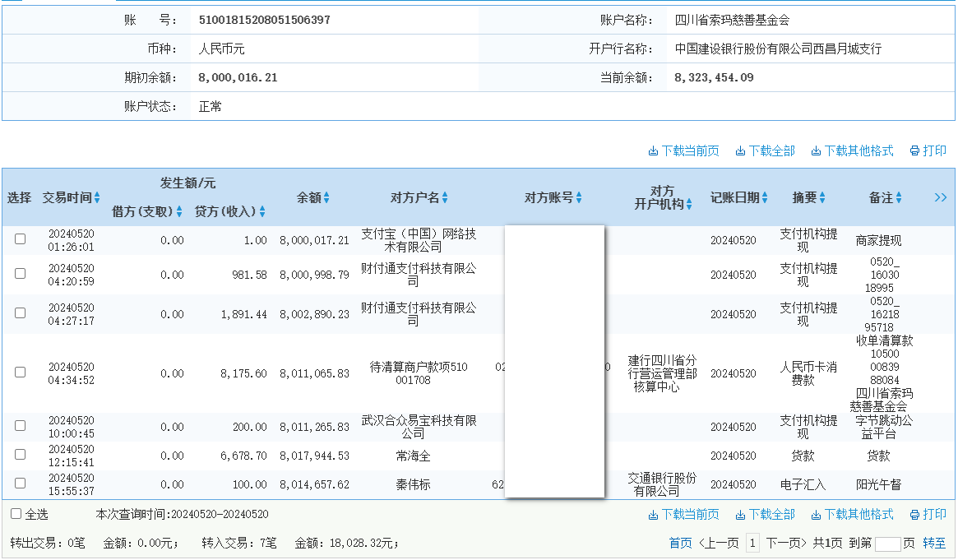
Task: Go to 下一页
Action: pos(786,543)
